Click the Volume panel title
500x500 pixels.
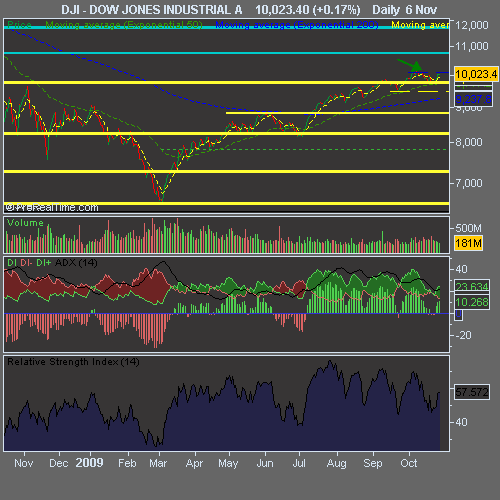(25, 223)
